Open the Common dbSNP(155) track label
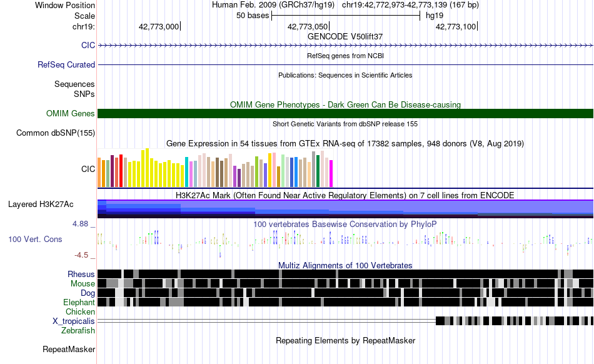Image resolution: width=594 pixels, height=364 pixels. click(x=56, y=133)
